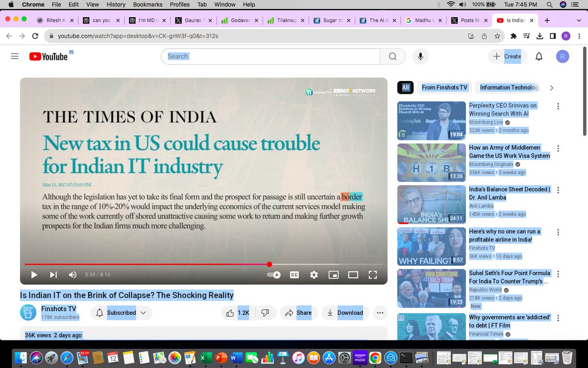The height and width of the screenshot is (368, 588).
Task: Download the video
Action: click(345, 313)
